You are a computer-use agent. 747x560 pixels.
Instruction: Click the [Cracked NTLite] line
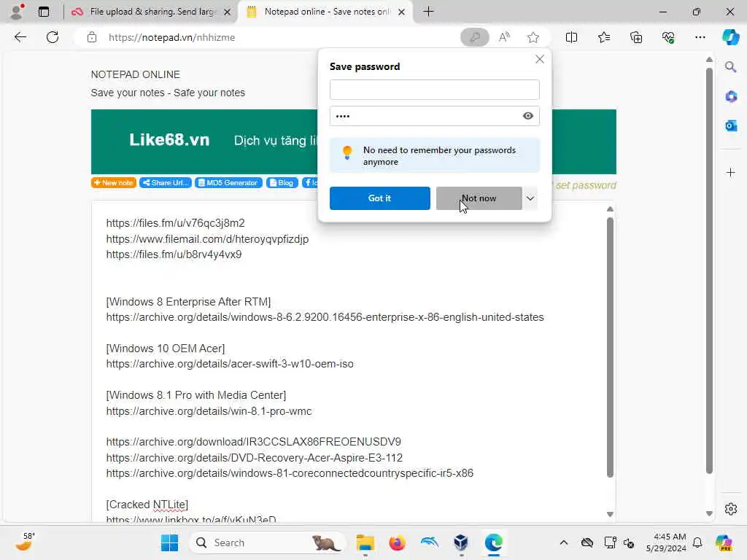click(x=147, y=505)
